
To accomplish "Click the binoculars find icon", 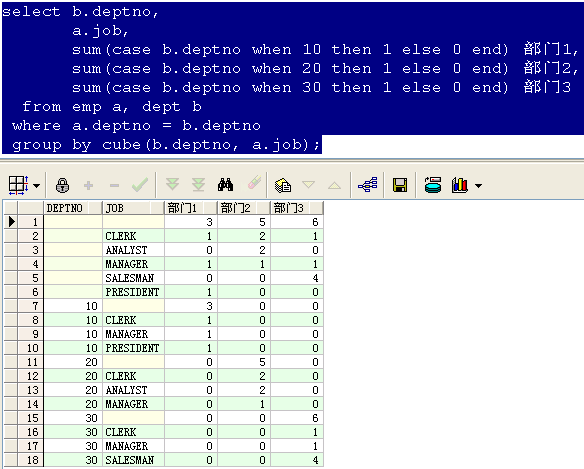I will tap(225, 185).
